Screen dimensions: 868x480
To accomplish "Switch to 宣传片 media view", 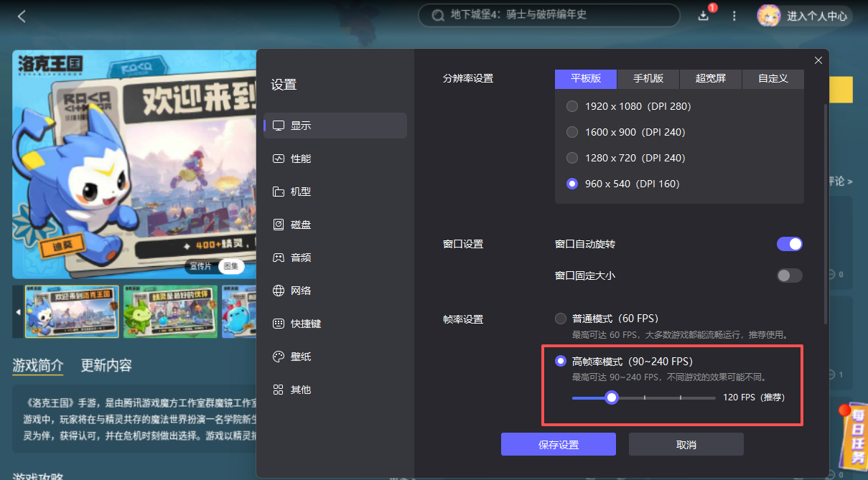I will pos(201,266).
